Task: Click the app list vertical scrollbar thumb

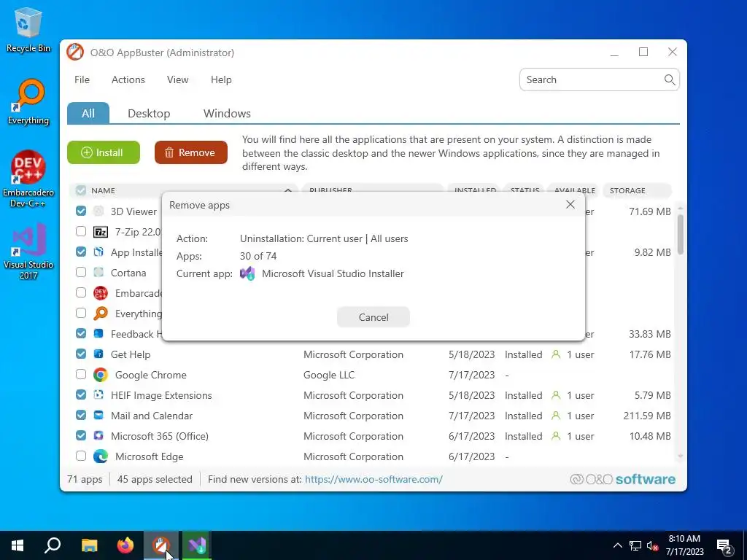Action: [x=680, y=234]
